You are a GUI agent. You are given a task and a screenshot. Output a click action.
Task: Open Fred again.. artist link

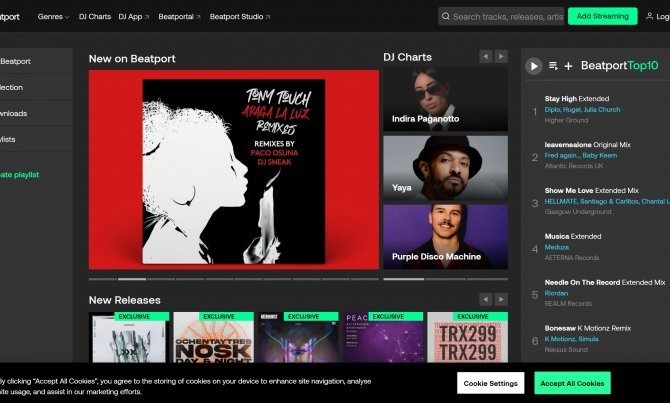tap(562, 156)
